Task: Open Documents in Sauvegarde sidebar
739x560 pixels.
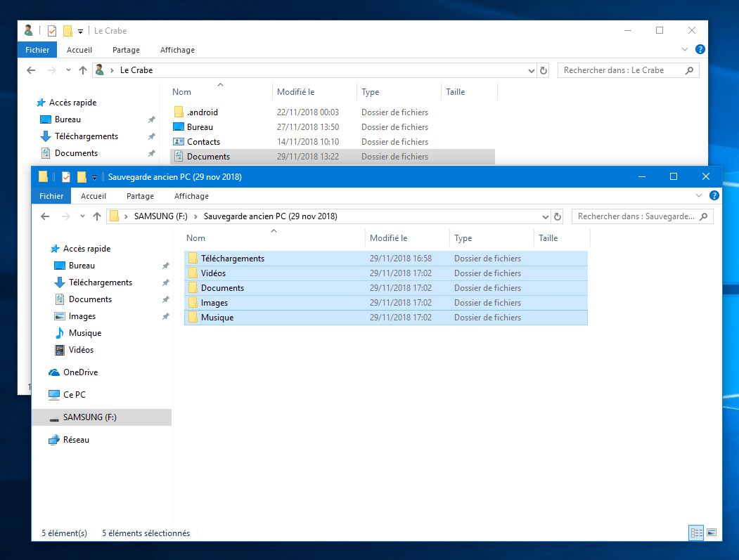Action: [x=90, y=299]
